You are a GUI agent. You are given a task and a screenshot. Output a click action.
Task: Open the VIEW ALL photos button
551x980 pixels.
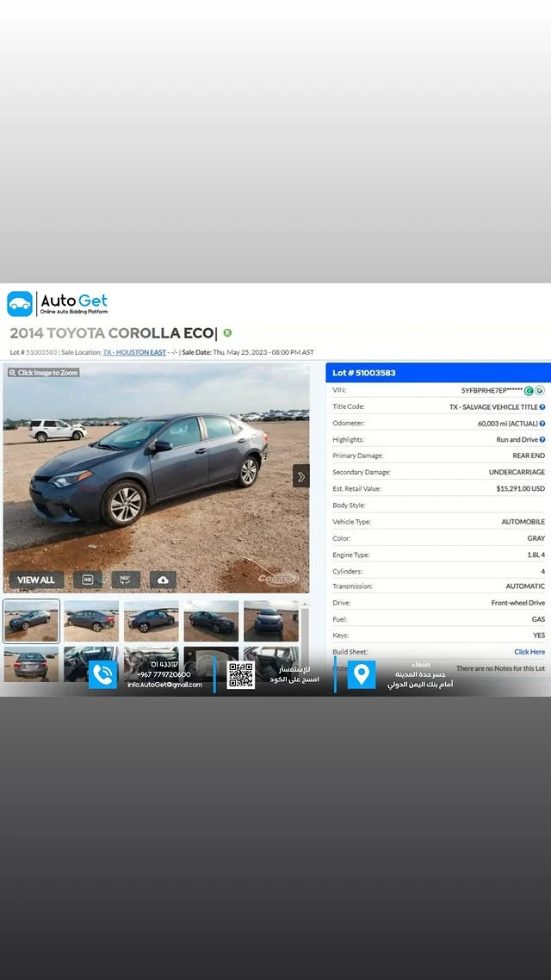(36, 580)
